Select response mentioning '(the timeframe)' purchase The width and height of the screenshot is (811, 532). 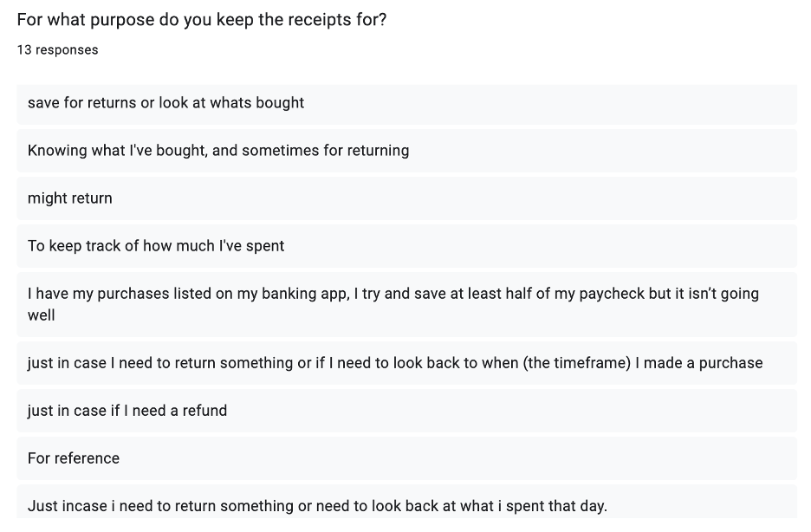coord(406,363)
